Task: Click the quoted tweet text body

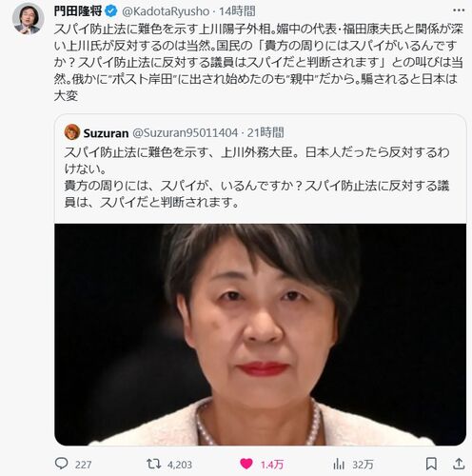Action: coord(257,177)
